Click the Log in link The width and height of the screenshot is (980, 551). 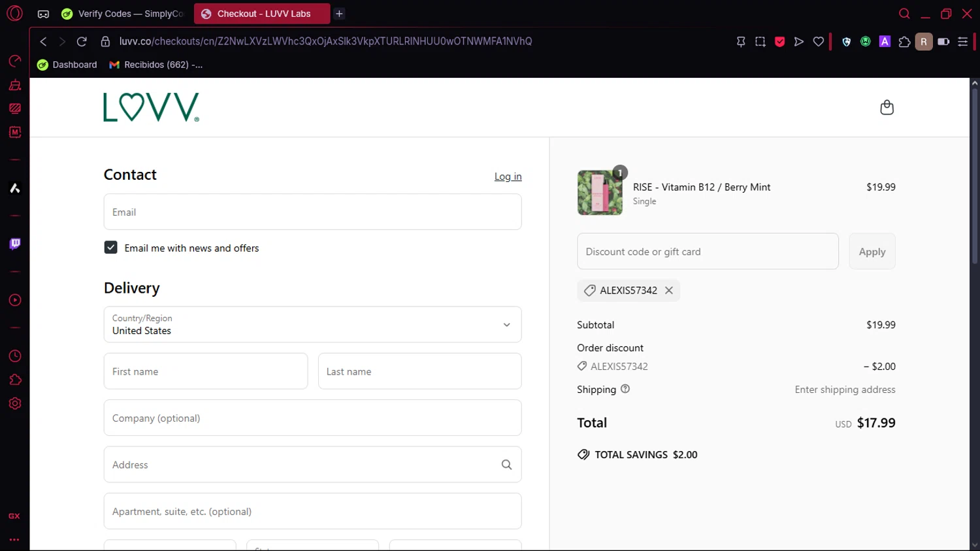point(508,176)
